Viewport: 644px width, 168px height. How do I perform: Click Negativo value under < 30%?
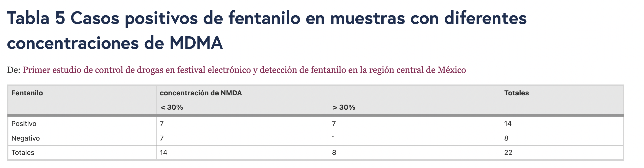tap(162, 138)
